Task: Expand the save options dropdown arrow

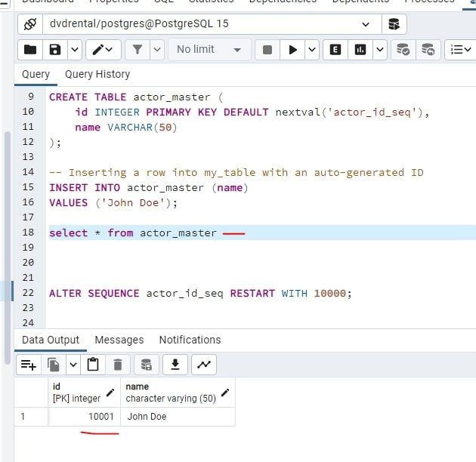Action: 75,49
